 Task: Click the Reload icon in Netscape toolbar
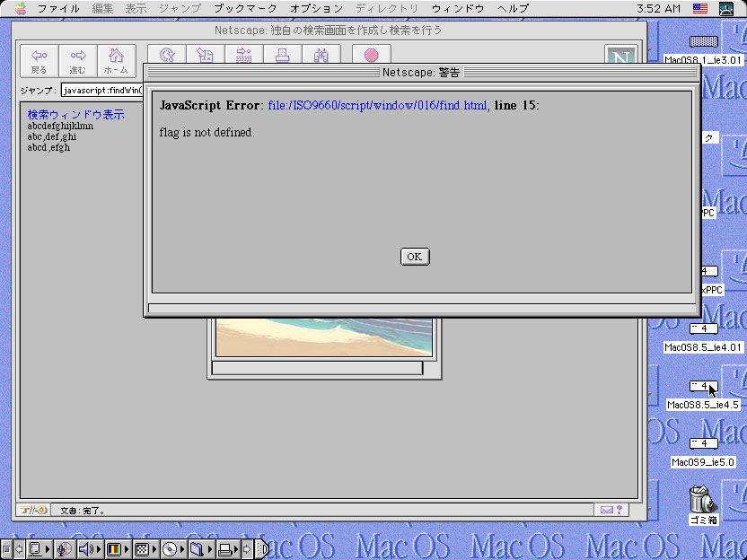167,55
